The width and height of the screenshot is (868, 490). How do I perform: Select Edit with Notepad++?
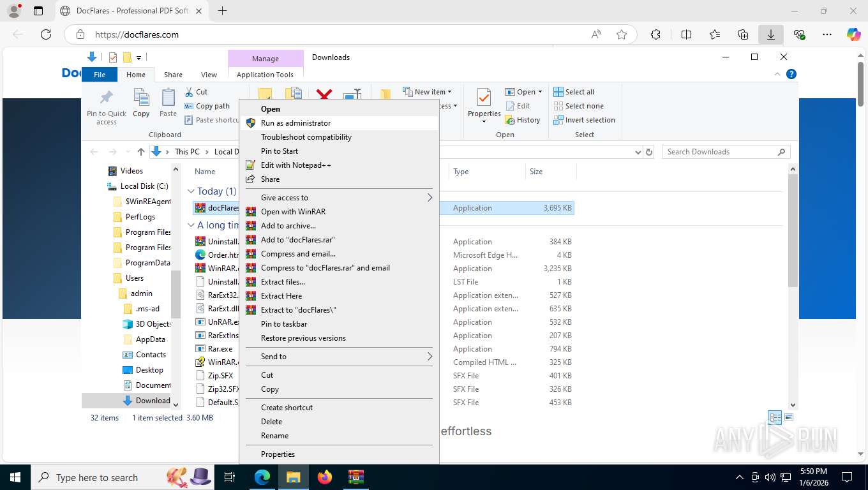[339, 165]
